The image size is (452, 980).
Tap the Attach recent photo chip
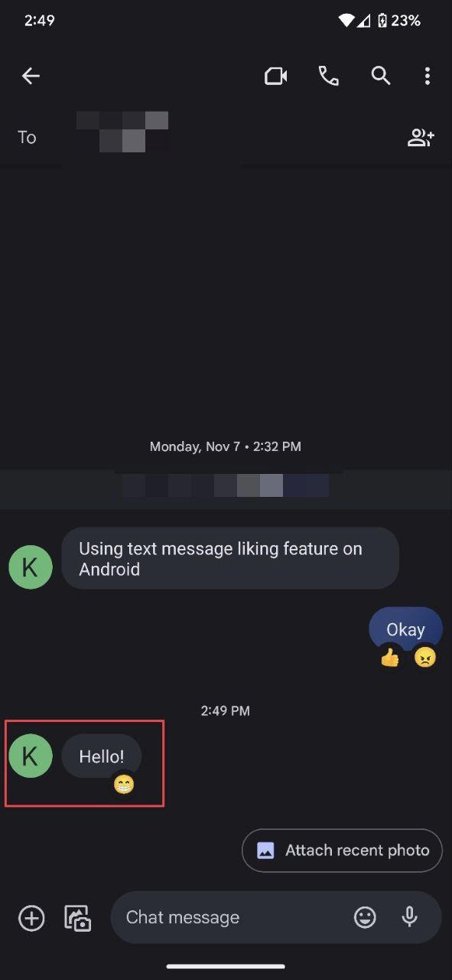click(x=342, y=850)
